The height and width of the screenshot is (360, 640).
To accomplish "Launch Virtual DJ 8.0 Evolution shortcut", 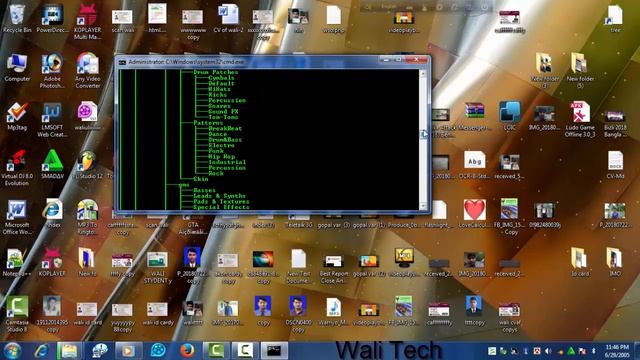I will click(17, 168).
